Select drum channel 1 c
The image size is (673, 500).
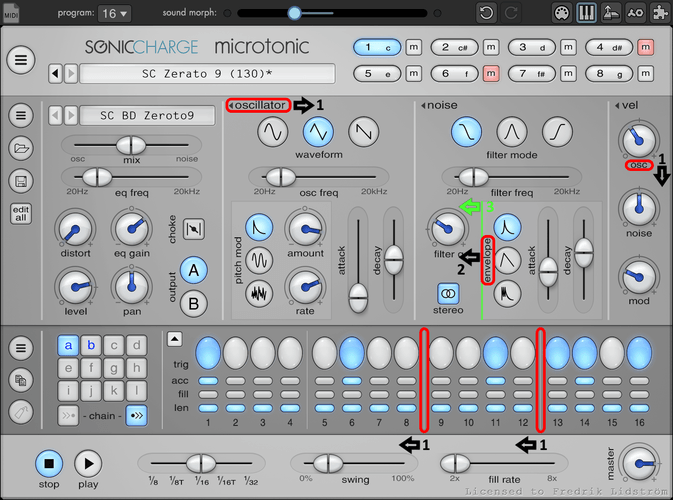377,47
